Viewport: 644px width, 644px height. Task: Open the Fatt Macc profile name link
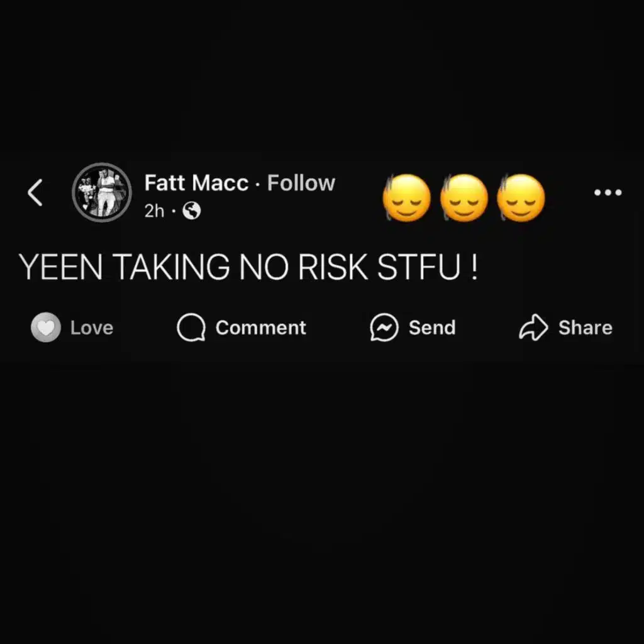tap(196, 183)
